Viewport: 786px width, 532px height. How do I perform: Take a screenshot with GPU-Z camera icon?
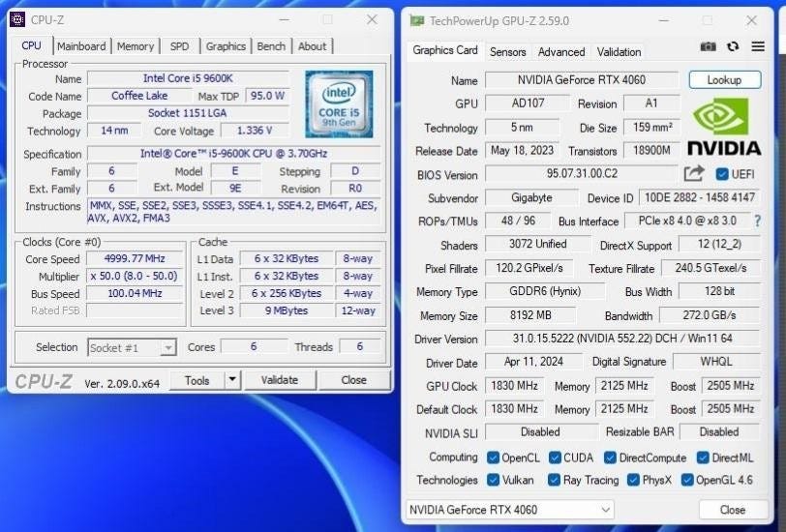point(708,46)
